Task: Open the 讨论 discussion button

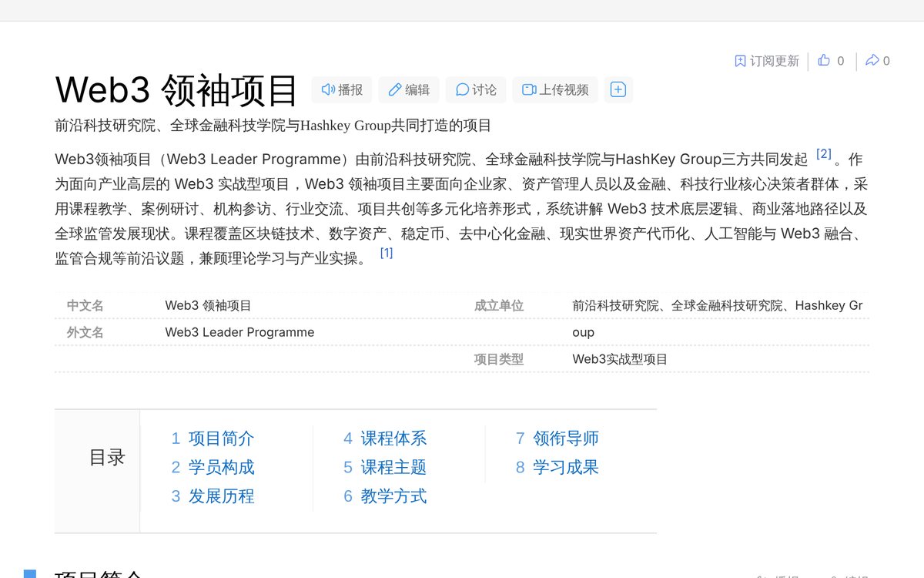Action: click(476, 89)
